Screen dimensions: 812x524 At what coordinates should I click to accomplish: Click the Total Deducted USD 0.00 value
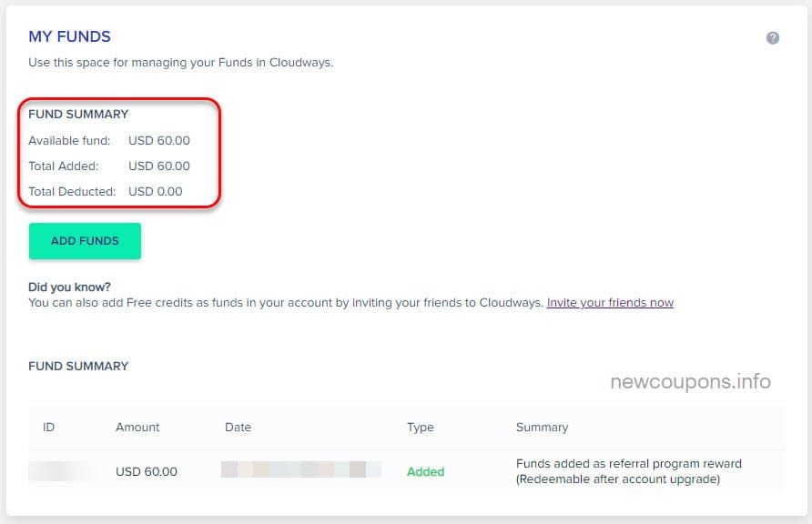(156, 192)
